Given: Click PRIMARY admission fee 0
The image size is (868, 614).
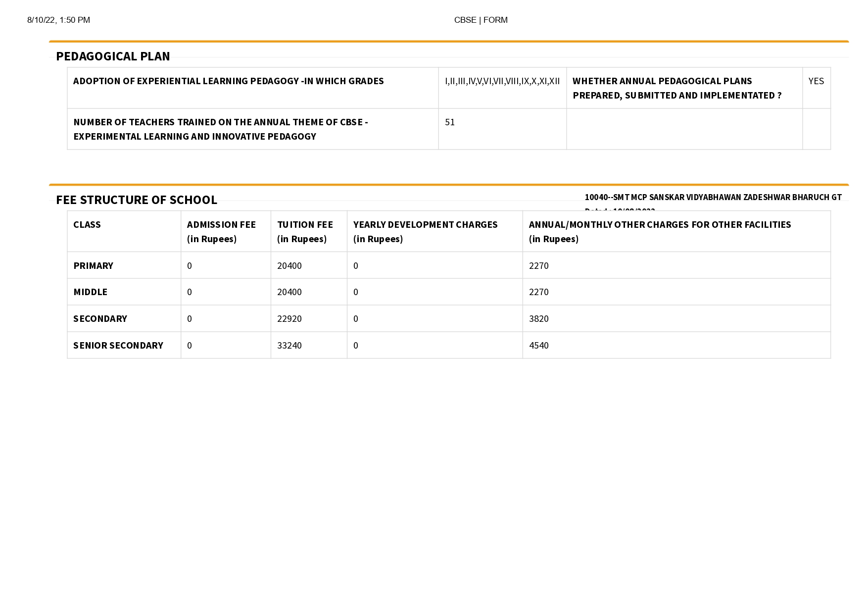Looking at the screenshot, I should [190, 266].
